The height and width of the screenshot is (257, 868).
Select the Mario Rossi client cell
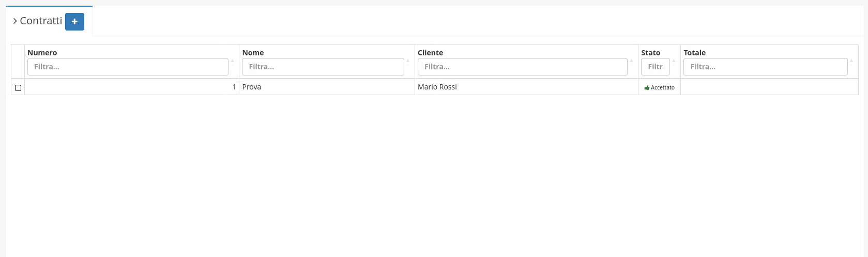437,87
